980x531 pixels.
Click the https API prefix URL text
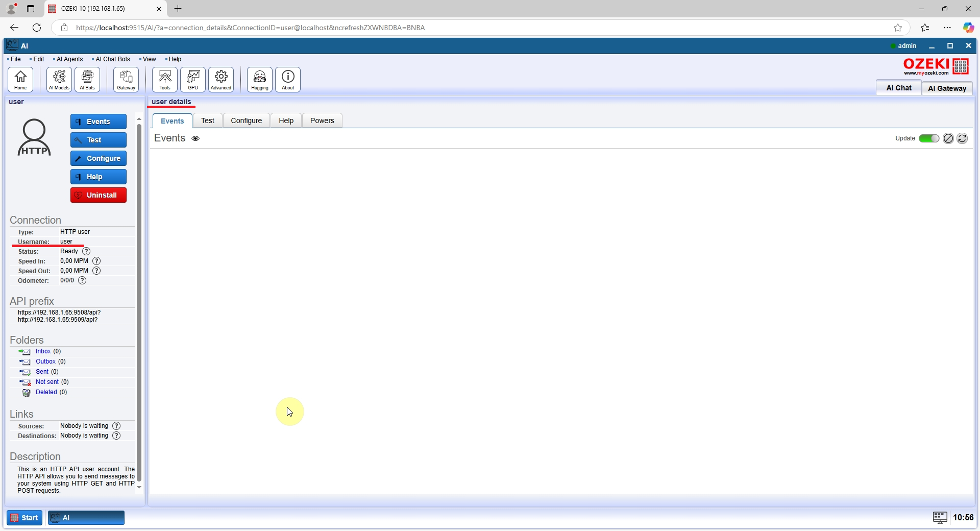[x=59, y=312]
